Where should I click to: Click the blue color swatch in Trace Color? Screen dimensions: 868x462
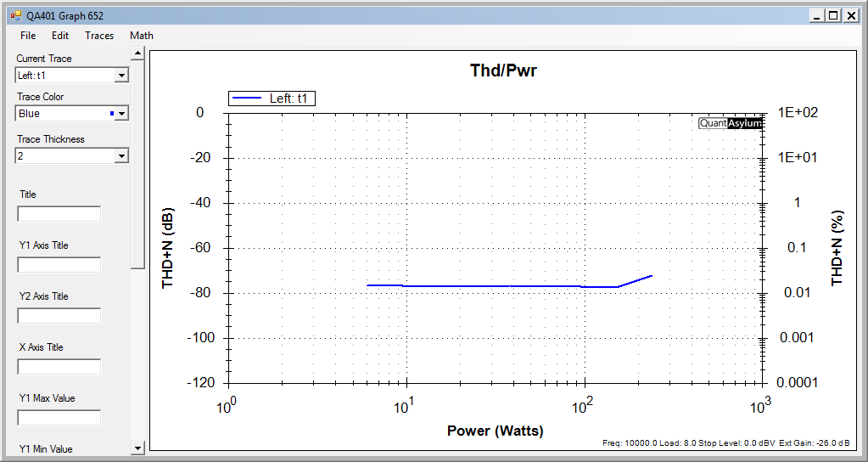pyautogui.click(x=112, y=114)
